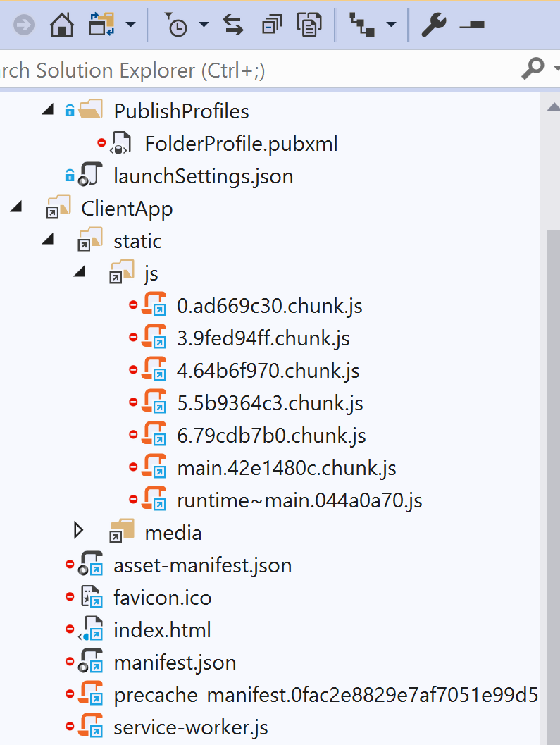
Task: Click the PublishProfiles folder icon
Action: coord(90,109)
